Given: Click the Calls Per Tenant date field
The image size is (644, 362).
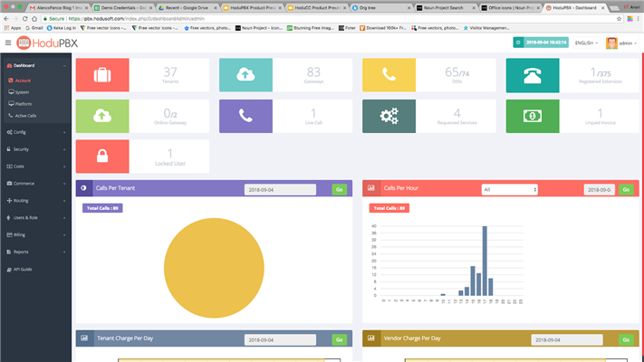Looking at the screenshot, I should pos(280,190).
